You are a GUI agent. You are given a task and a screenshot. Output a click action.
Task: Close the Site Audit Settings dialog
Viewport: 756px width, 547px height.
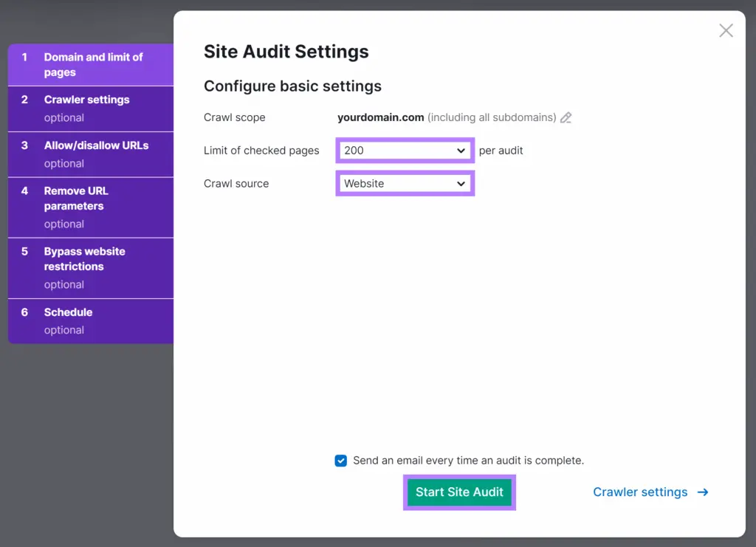coord(726,30)
